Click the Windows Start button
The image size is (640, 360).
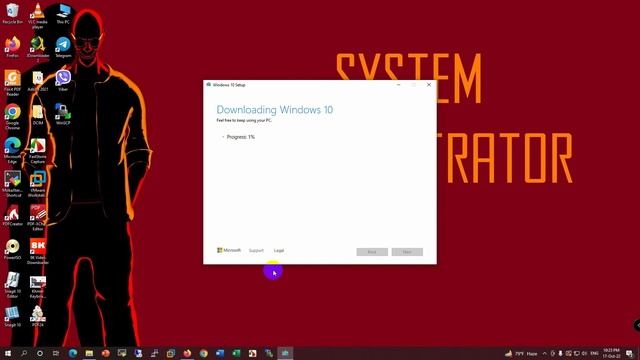[x=7, y=353]
